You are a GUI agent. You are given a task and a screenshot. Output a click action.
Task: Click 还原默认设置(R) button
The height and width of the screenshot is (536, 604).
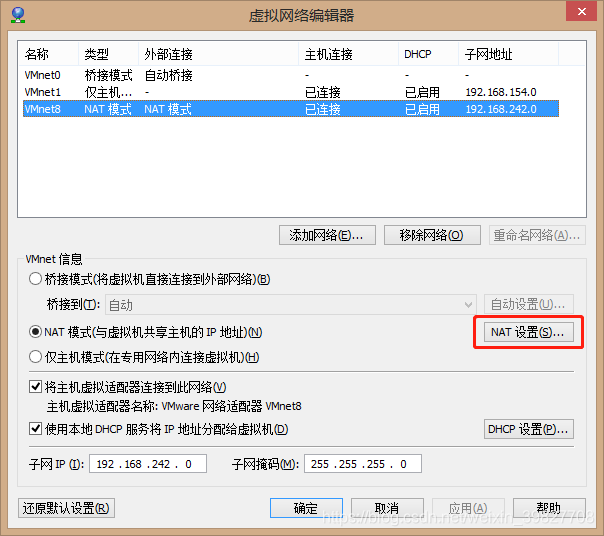[66, 508]
